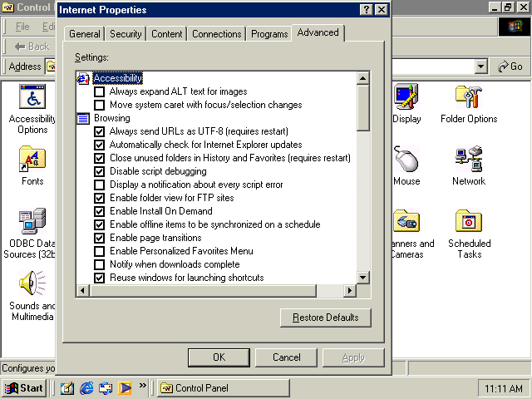Open the Mouse icon in Control Panel
The width and height of the screenshot is (532, 399).
point(406,159)
